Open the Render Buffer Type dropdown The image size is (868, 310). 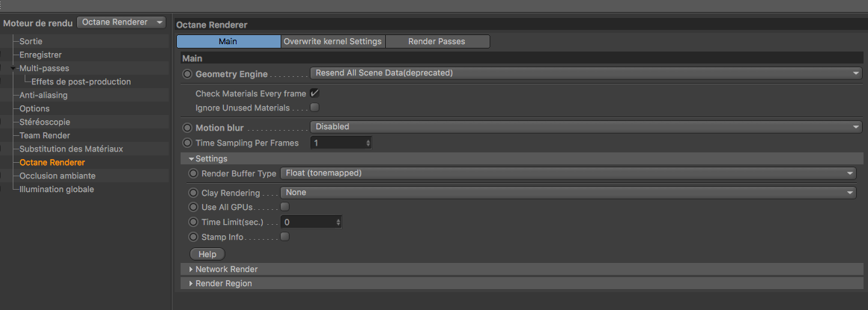coord(568,173)
